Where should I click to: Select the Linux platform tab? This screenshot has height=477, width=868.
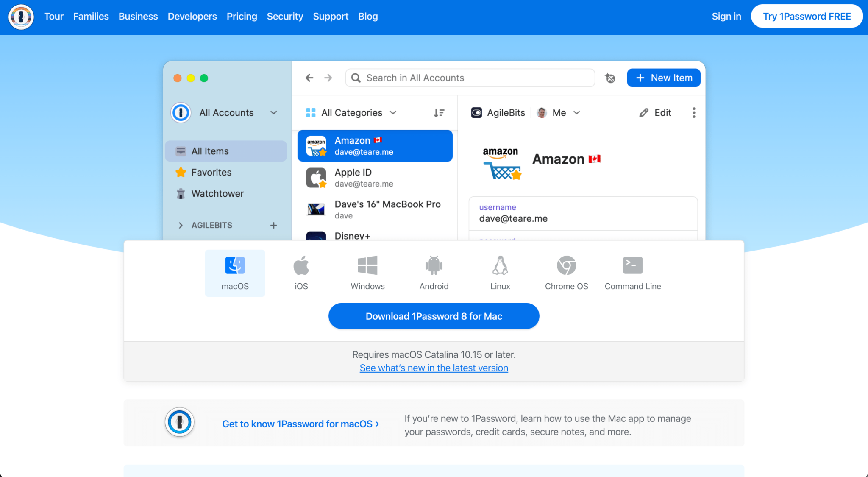(x=500, y=273)
